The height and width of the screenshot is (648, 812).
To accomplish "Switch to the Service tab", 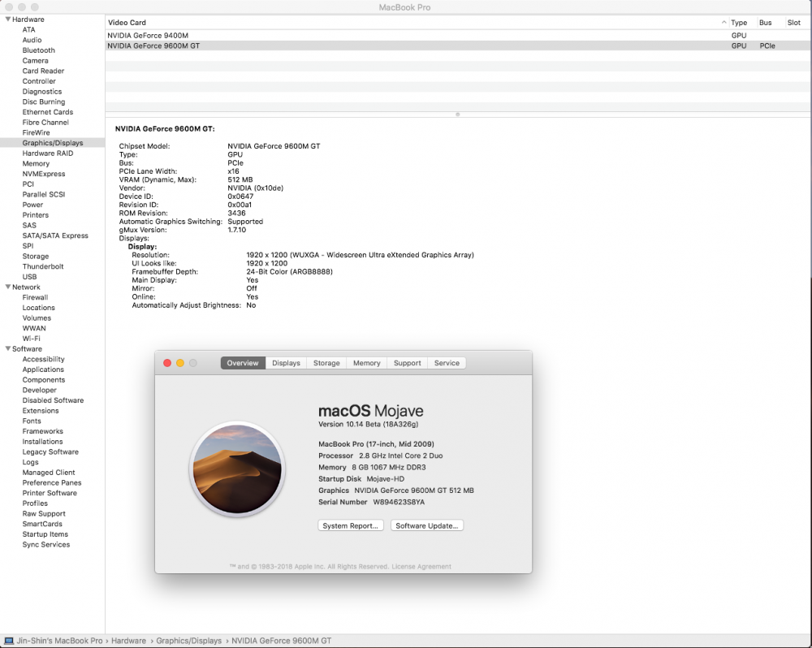I will click(447, 363).
